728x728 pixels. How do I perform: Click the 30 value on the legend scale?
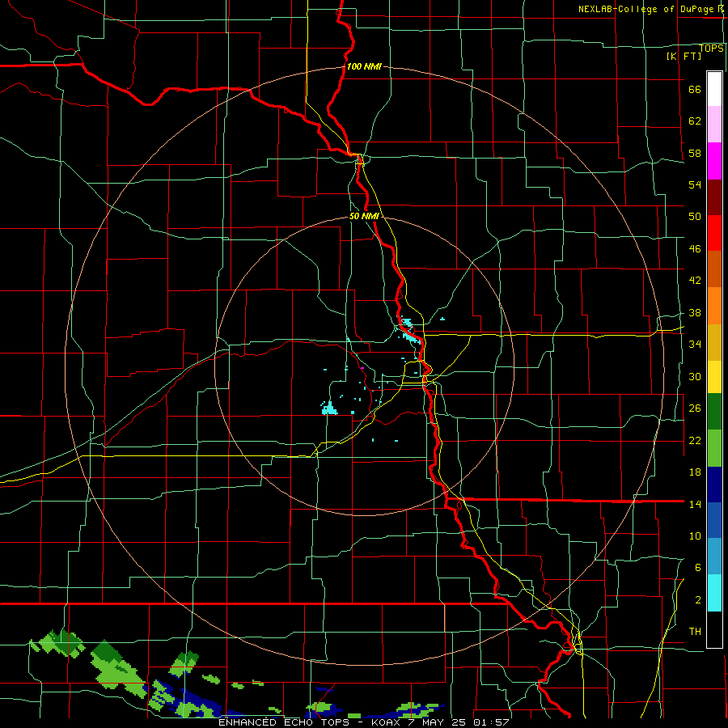point(695,376)
